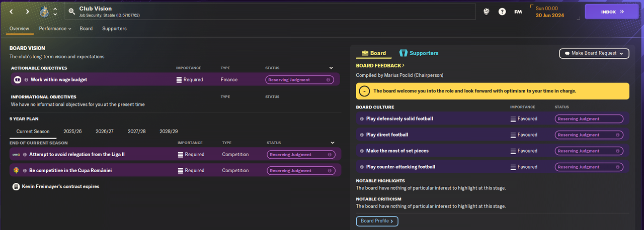
Task: Collapse the End of Current Season chevron
Action: pyautogui.click(x=332, y=143)
